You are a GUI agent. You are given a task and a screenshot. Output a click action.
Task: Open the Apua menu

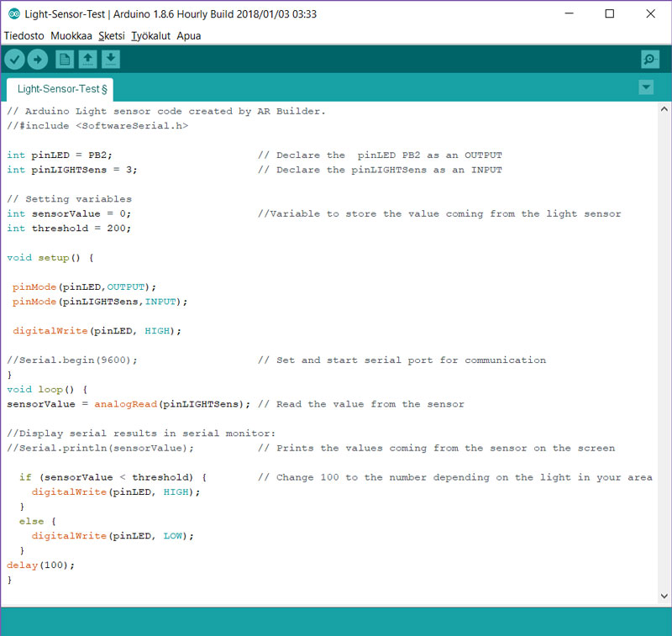pyautogui.click(x=188, y=35)
